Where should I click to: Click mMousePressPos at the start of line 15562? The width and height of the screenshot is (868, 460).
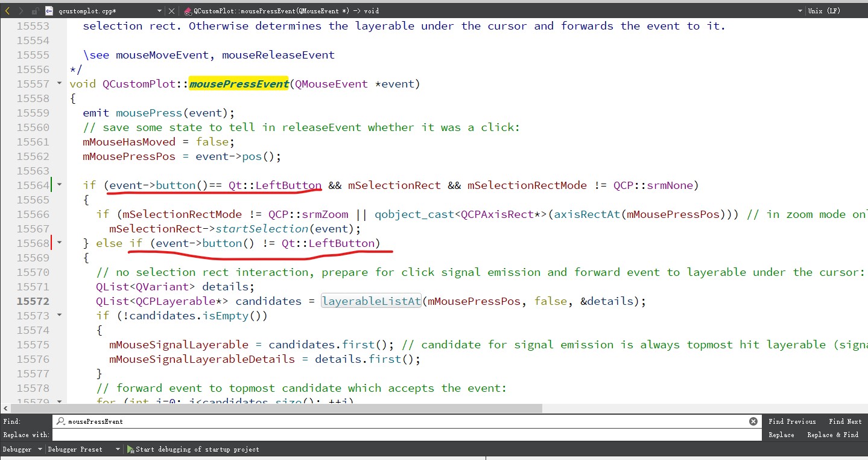129,156
